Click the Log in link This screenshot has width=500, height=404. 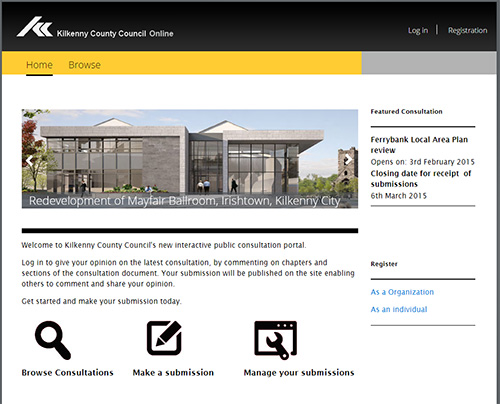[x=418, y=30]
